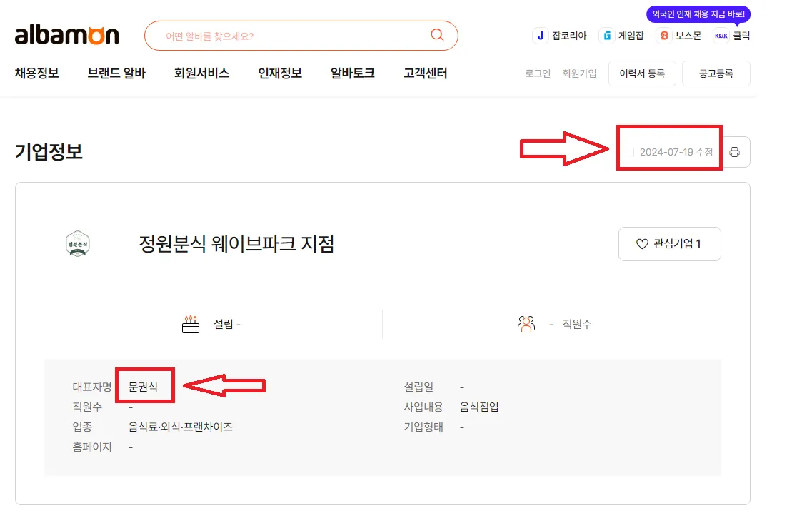The width and height of the screenshot is (812, 523).
Task: Click the 정원분식 company logo thumbnail
Action: 78,243
